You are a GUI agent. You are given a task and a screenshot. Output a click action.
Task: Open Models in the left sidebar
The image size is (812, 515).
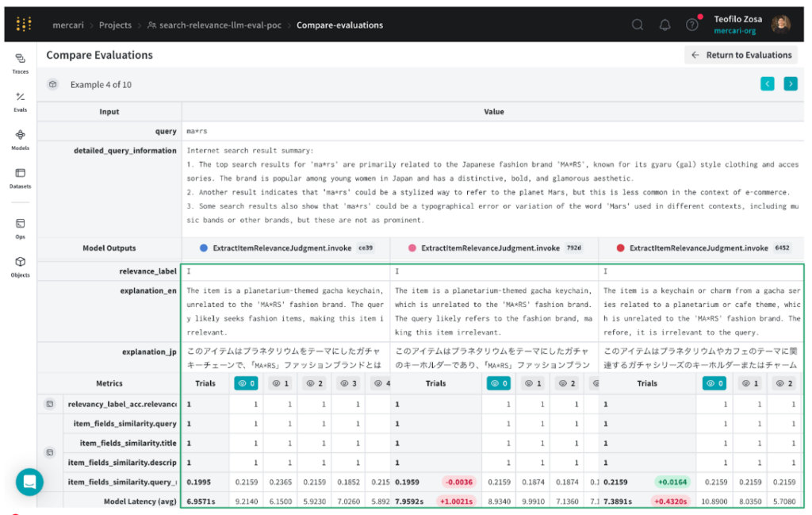point(21,139)
